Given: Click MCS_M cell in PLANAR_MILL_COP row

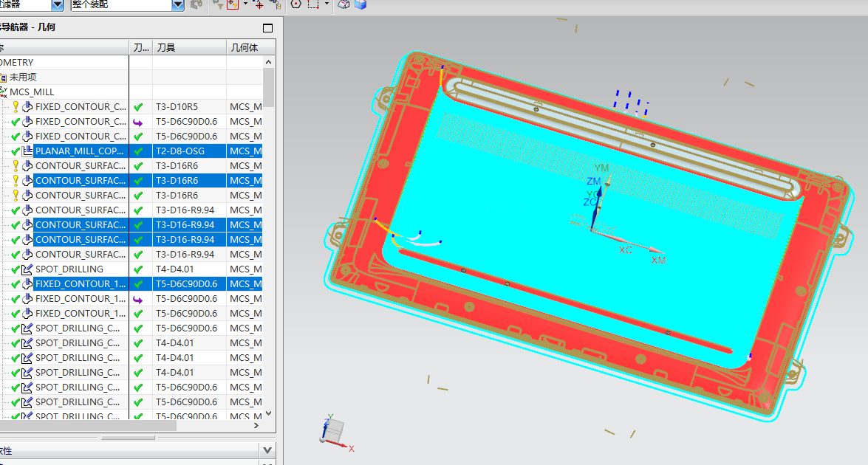Looking at the screenshot, I should pos(246,151).
